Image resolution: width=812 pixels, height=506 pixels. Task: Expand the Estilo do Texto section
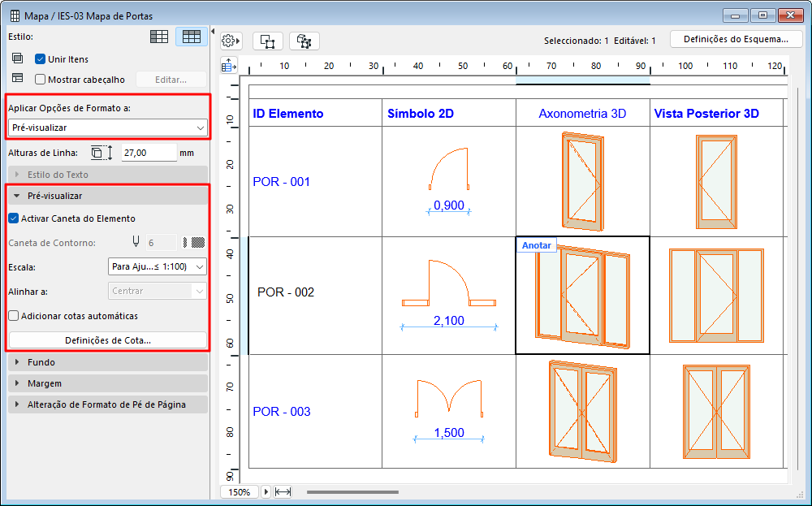(x=108, y=175)
